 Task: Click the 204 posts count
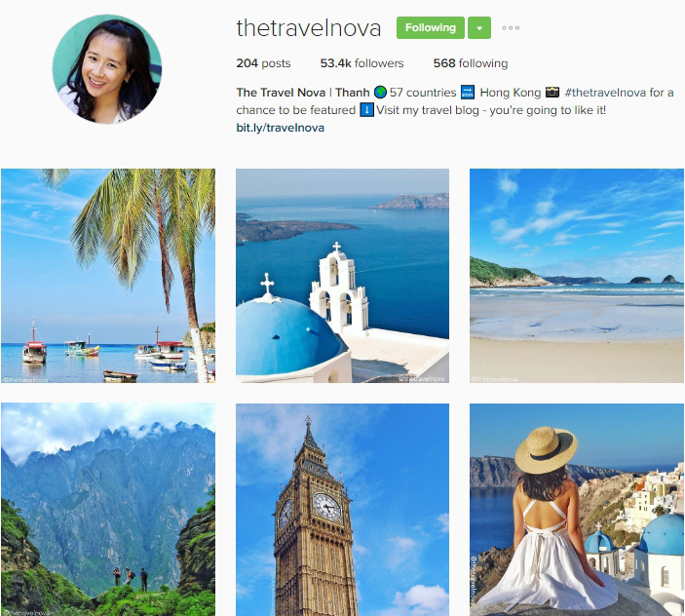point(263,63)
